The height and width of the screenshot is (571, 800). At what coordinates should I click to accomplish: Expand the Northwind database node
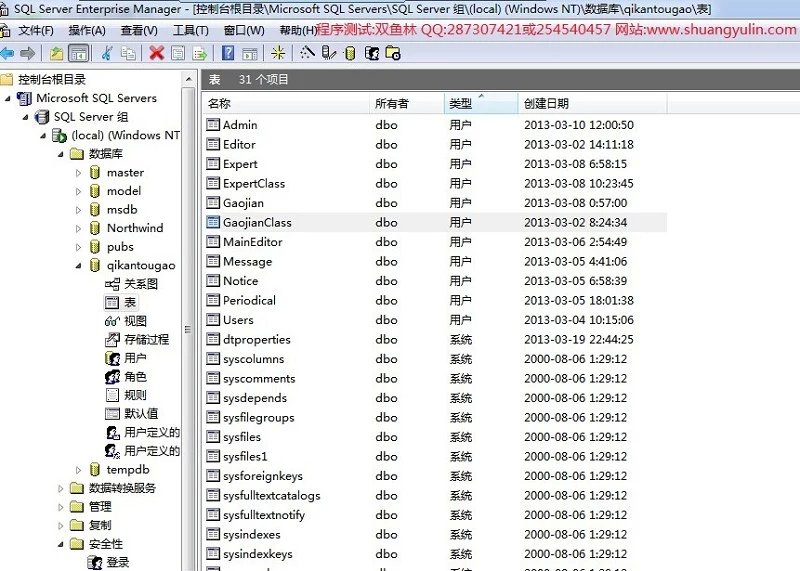click(x=78, y=229)
